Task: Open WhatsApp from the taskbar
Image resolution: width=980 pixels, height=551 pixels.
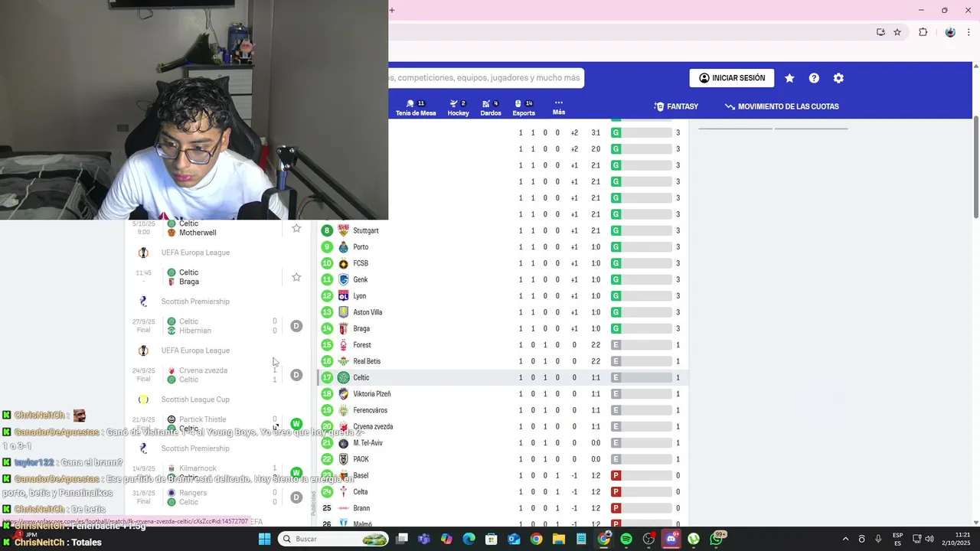Action: 717,539
